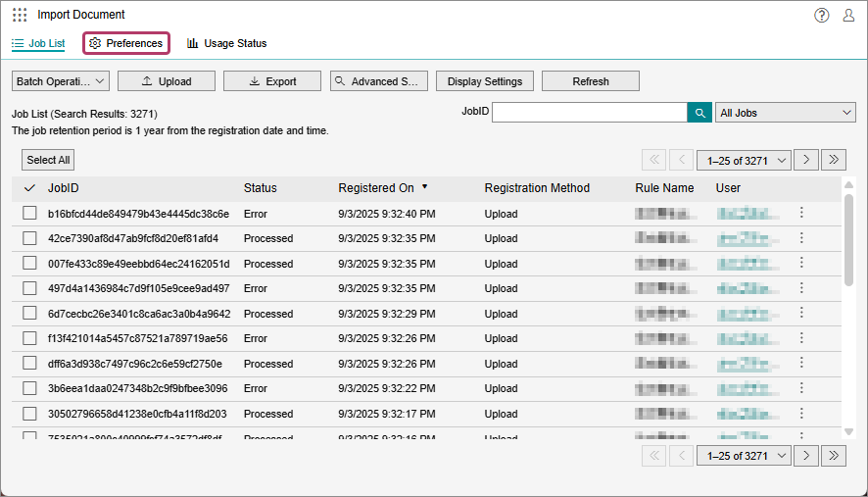
Task: Click the help question mark icon
Action: tap(821, 15)
